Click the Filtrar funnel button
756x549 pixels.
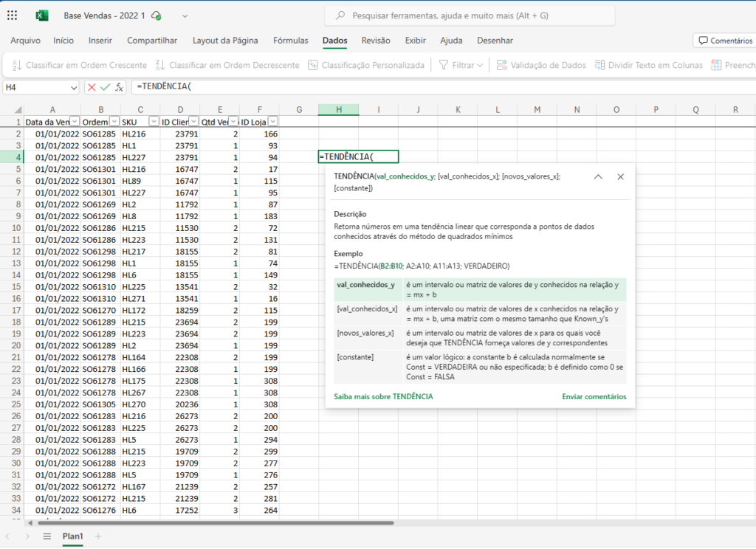[x=456, y=65]
